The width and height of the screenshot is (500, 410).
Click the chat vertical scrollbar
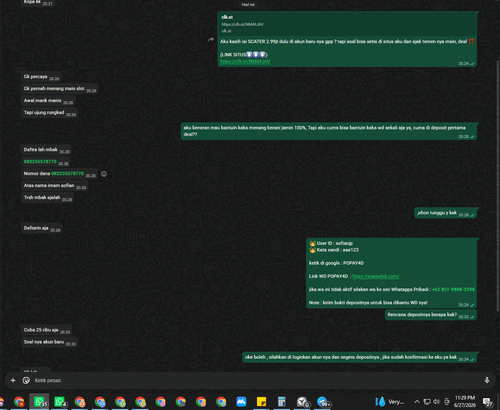pyautogui.click(x=498, y=187)
